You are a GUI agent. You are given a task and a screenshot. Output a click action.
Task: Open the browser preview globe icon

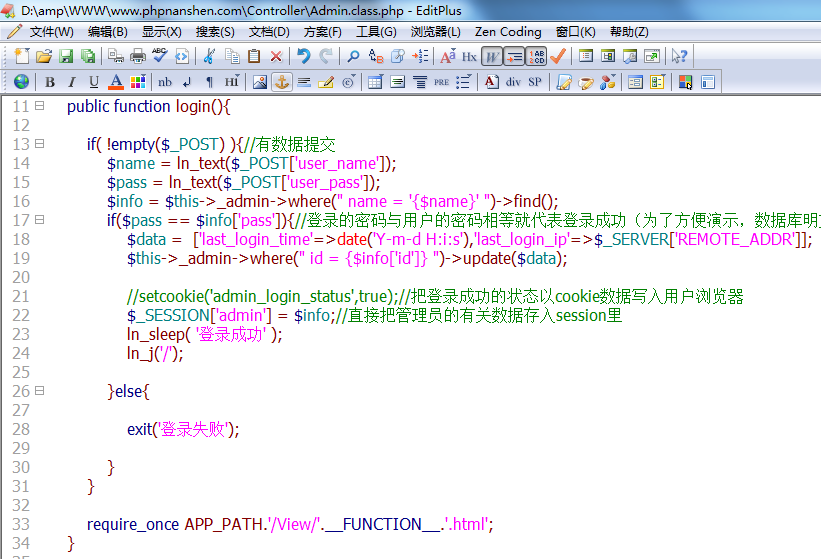coord(21,82)
